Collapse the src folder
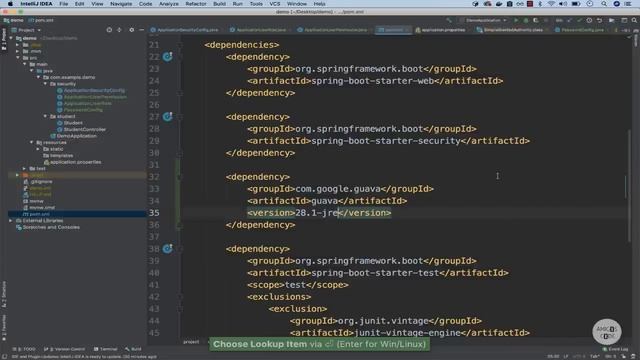The height and width of the screenshot is (360, 640). pyautogui.click(x=18, y=58)
